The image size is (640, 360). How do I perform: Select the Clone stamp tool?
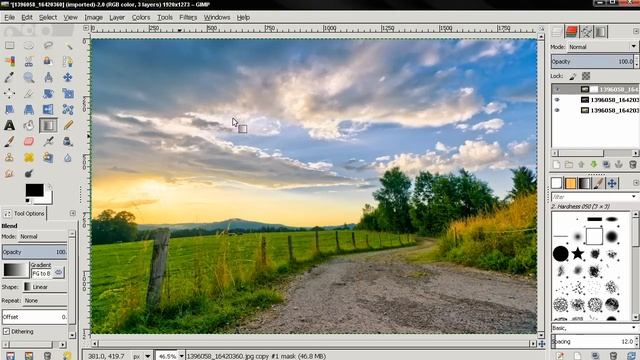9,158
